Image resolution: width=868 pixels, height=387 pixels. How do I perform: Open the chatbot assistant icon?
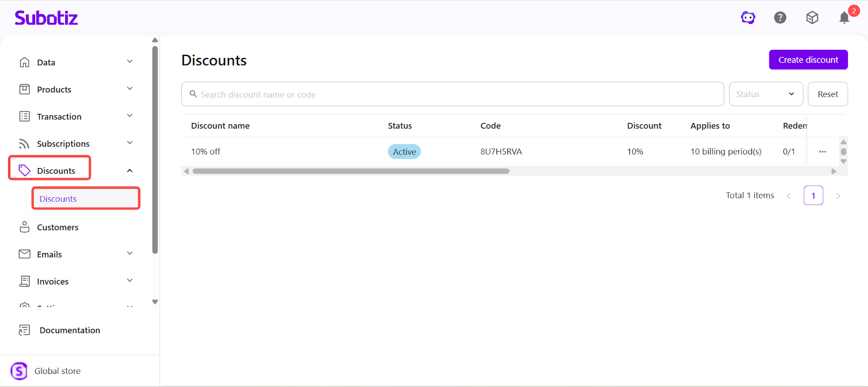pyautogui.click(x=748, y=18)
